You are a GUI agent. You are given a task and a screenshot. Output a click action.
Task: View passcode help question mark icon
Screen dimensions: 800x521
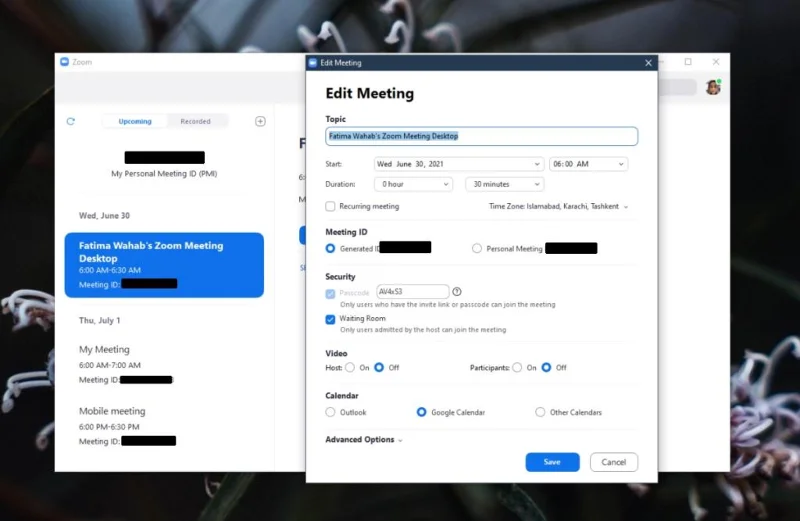(457, 291)
